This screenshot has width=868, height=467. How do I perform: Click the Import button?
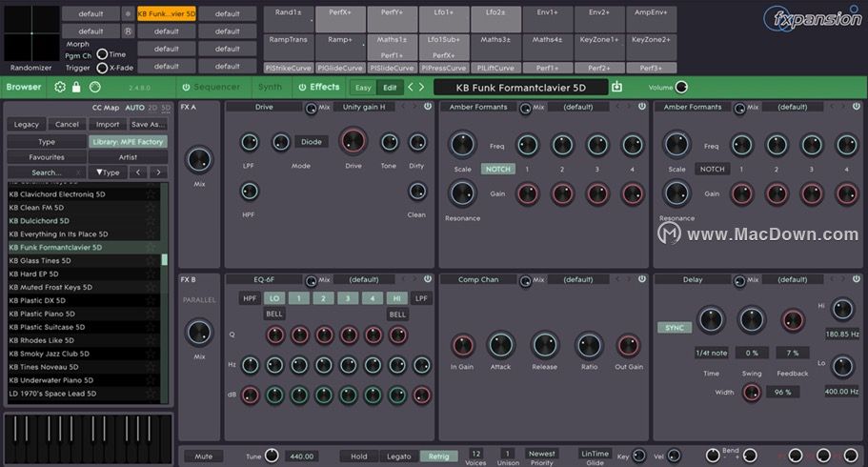tap(108, 124)
